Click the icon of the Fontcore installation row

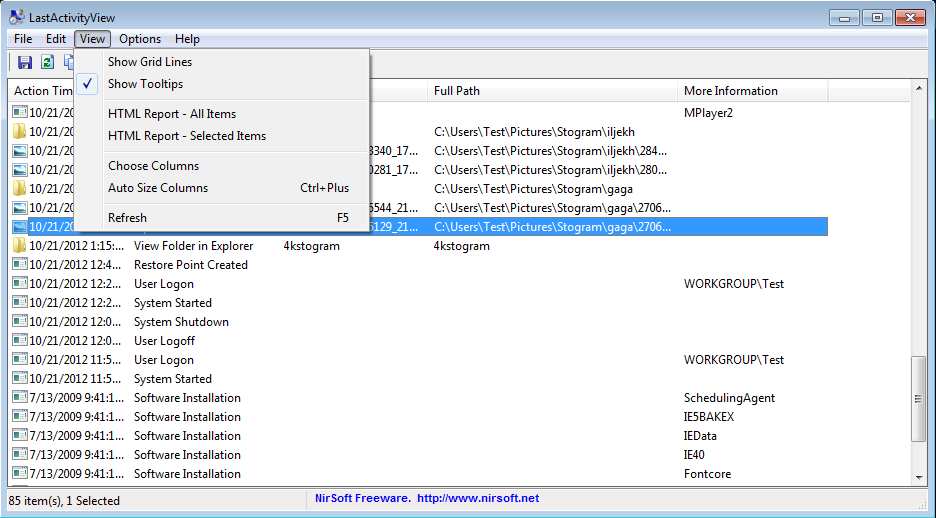(x=20, y=474)
